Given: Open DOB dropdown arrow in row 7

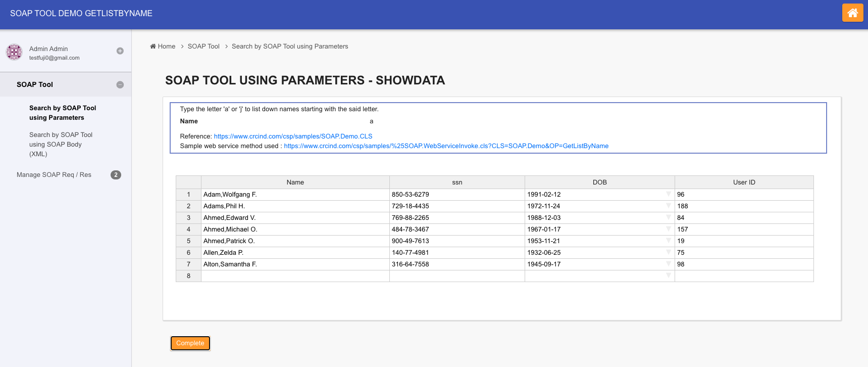Looking at the screenshot, I should point(669,264).
